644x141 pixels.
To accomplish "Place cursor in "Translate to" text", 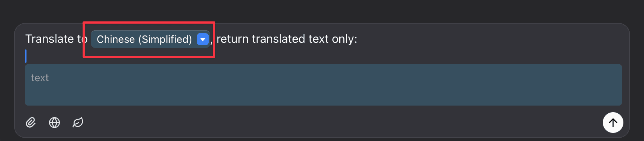I will [x=56, y=39].
